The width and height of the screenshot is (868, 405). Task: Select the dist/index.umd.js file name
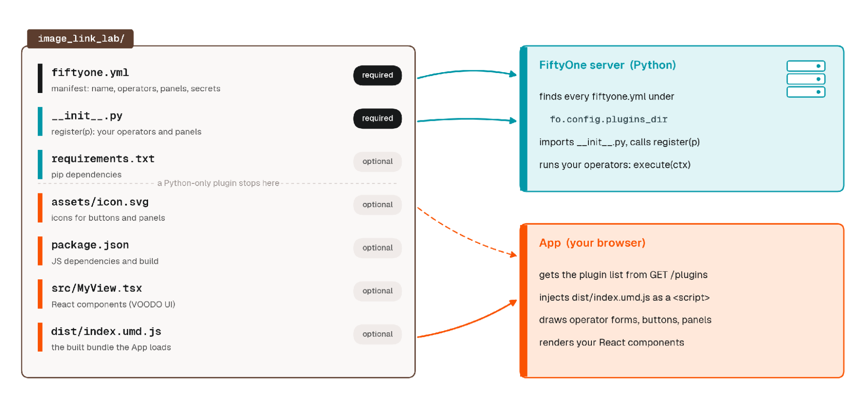click(x=106, y=332)
